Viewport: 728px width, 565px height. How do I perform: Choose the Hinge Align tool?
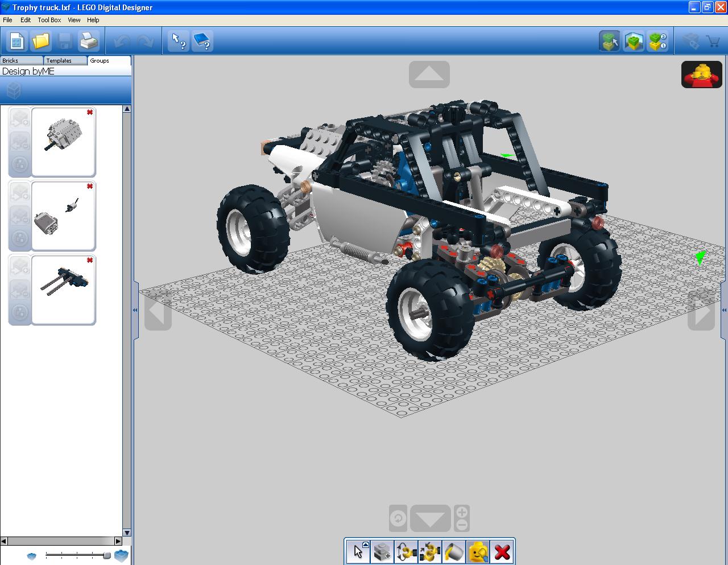430,551
